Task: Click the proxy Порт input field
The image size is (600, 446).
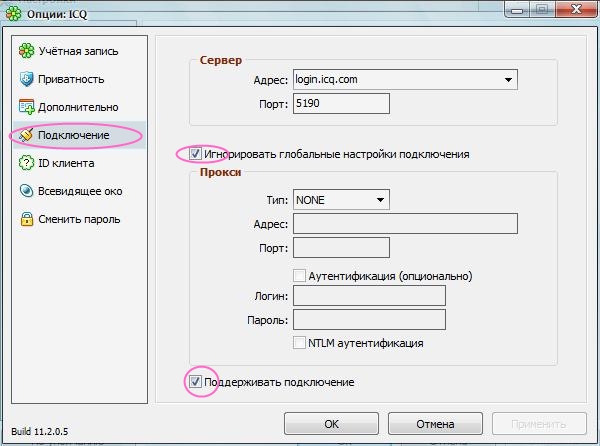Action: 341,247
